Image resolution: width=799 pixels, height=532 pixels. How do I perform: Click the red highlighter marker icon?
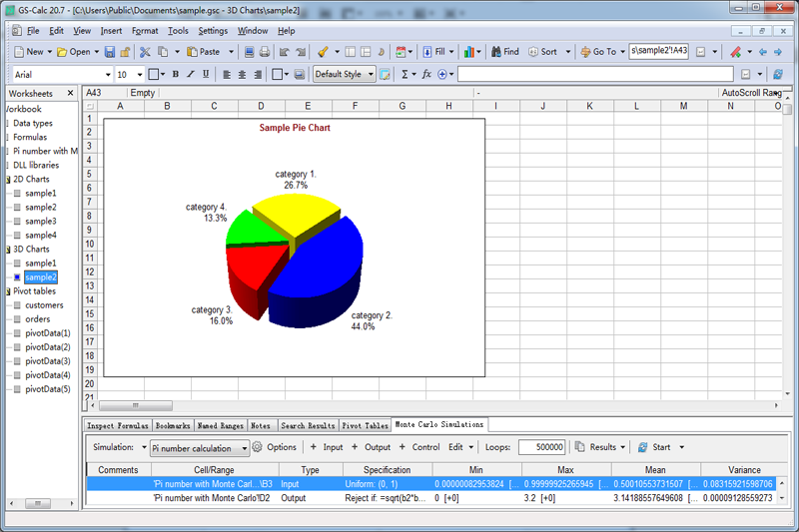point(735,52)
